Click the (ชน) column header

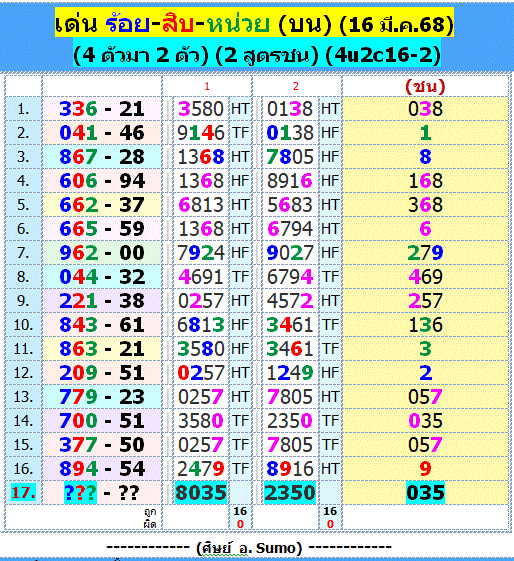[425, 86]
